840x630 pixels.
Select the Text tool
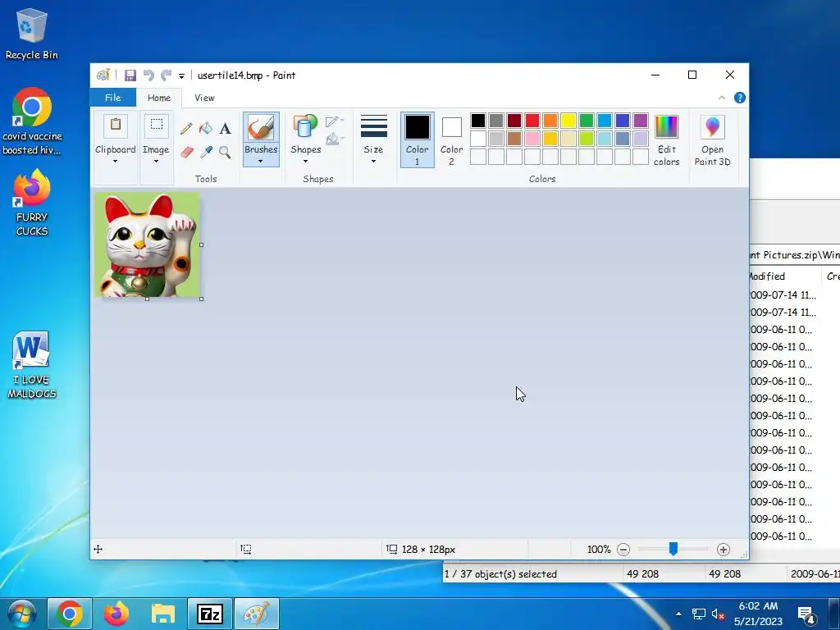coord(225,128)
